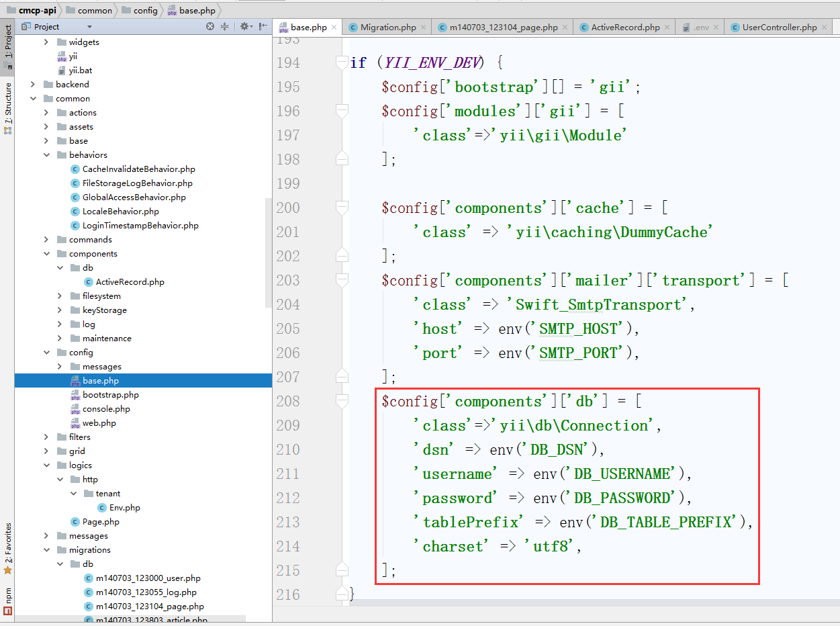Click the common breadcrumb in navigation bar

tap(95, 10)
